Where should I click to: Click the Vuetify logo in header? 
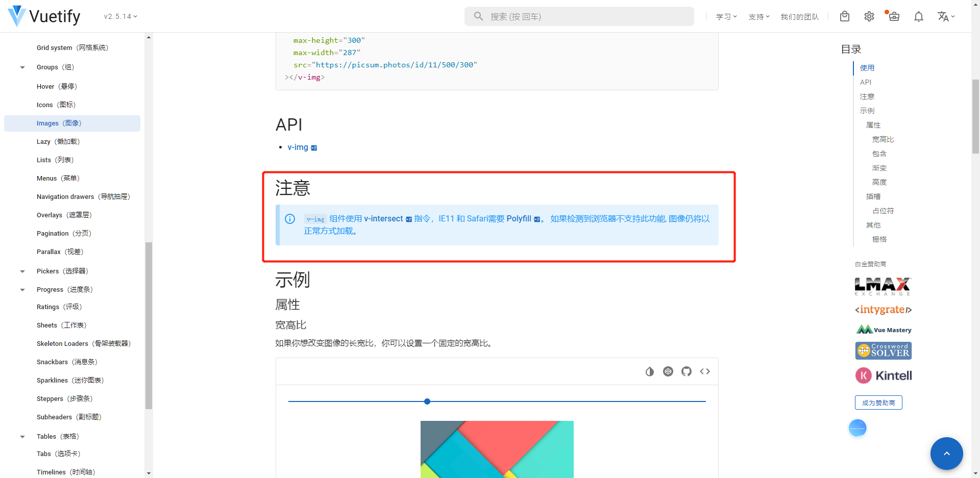(x=44, y=16)
